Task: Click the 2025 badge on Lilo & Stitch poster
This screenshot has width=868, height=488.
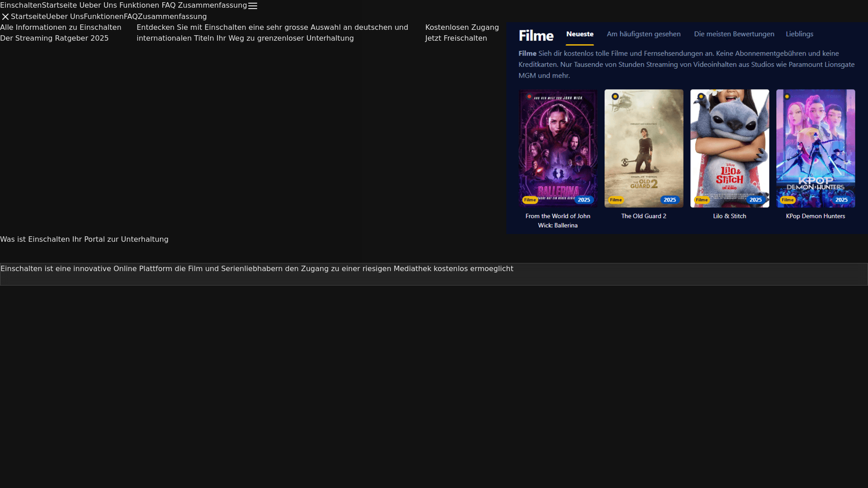Action: point(755,200)
